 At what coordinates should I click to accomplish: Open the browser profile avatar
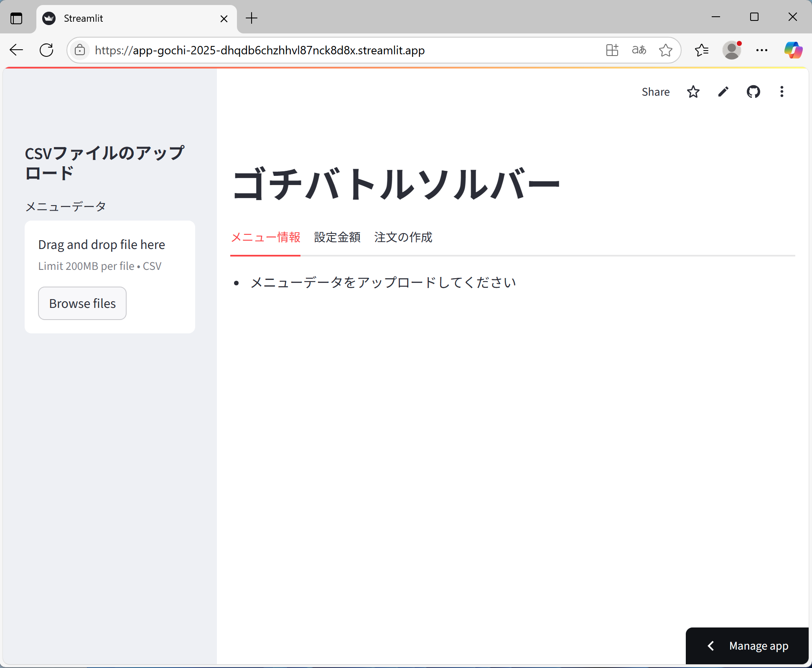[x=732, y=50]
